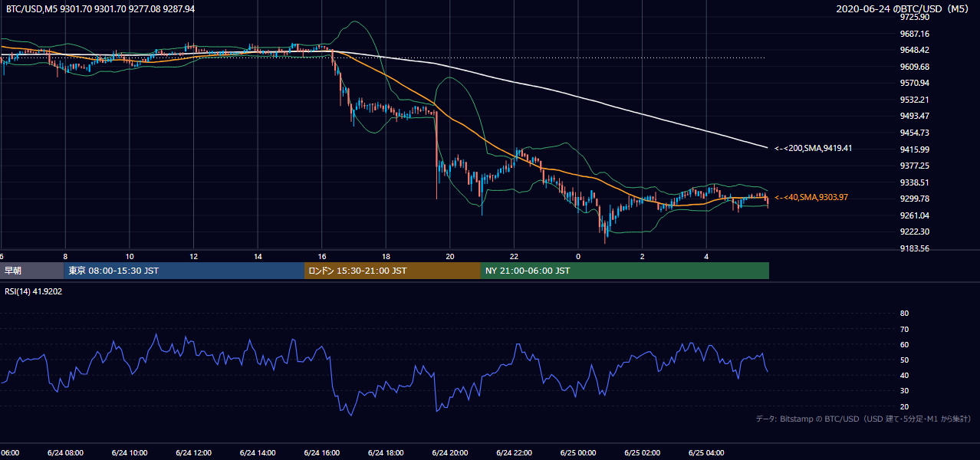This screenshot has height=460, width=980.
Task: Click price axis value 9261.04
Action: (915, 215)
